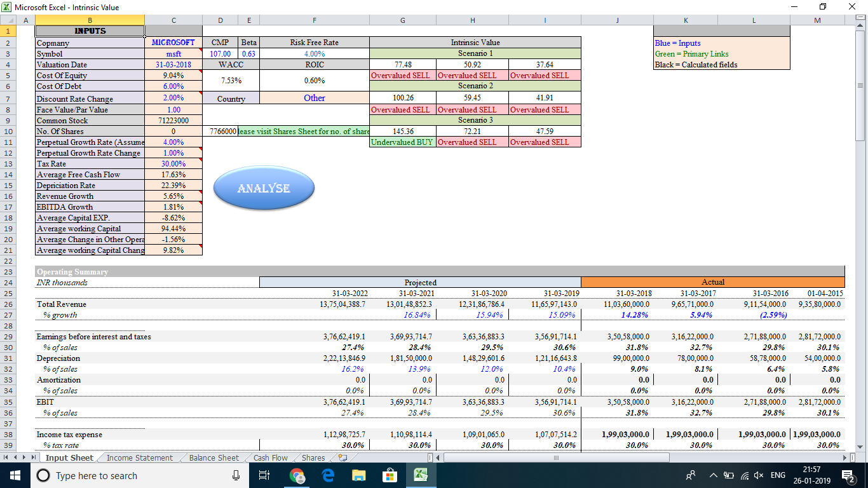The height and width of the screenshot is (488, 868).
Task: Click vertical scrollbar down arrow
Action: click(x=860, y=447)
